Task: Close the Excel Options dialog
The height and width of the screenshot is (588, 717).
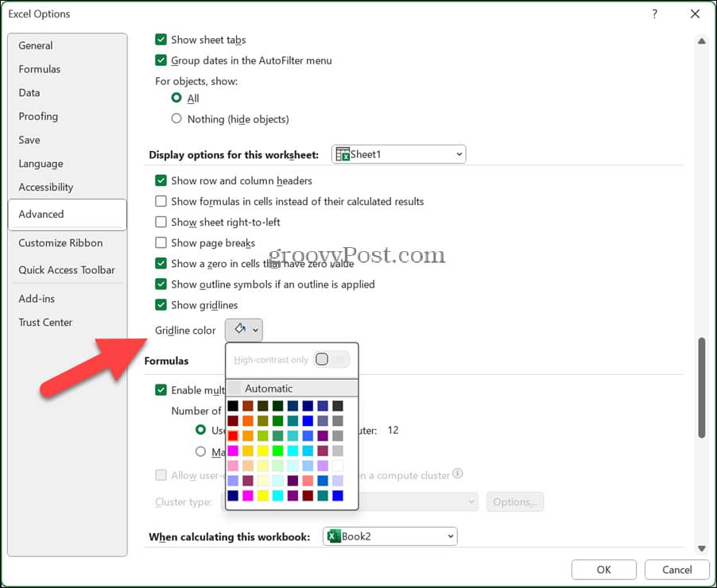Action: 695,14
